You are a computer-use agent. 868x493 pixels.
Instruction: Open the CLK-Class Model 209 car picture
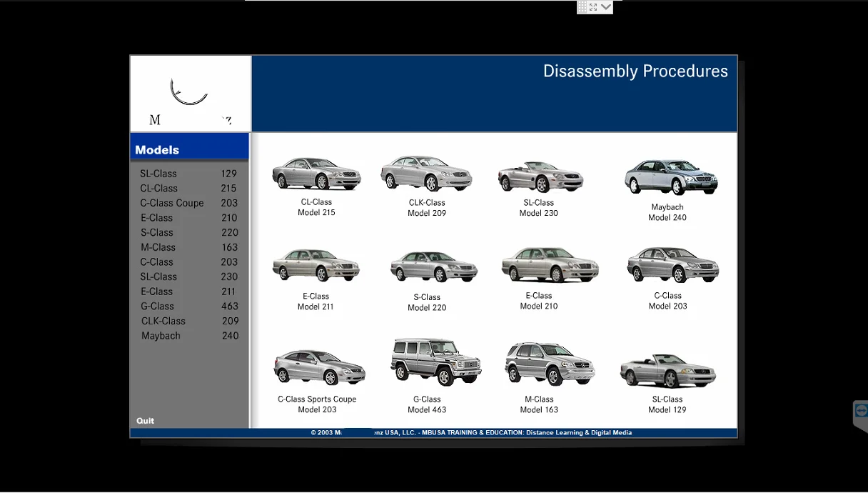pos(427,172)
